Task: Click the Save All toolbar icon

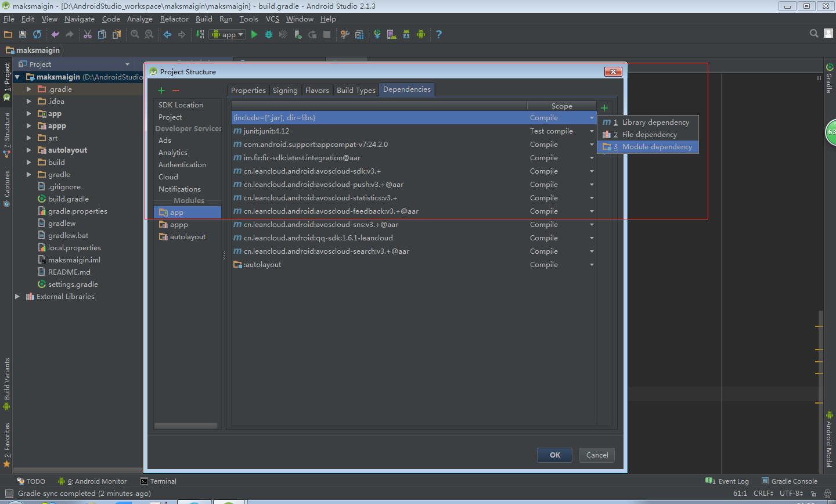Action: (23, 34)
